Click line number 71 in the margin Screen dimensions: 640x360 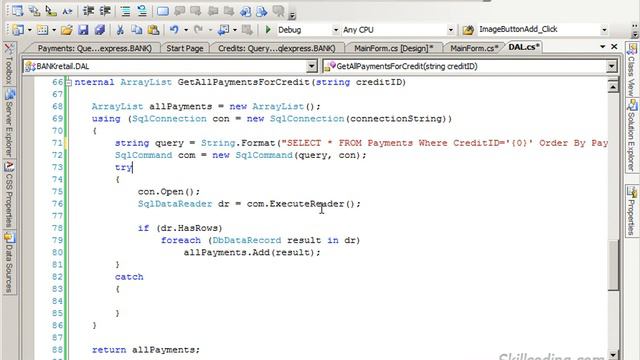(x=58, y=143)
